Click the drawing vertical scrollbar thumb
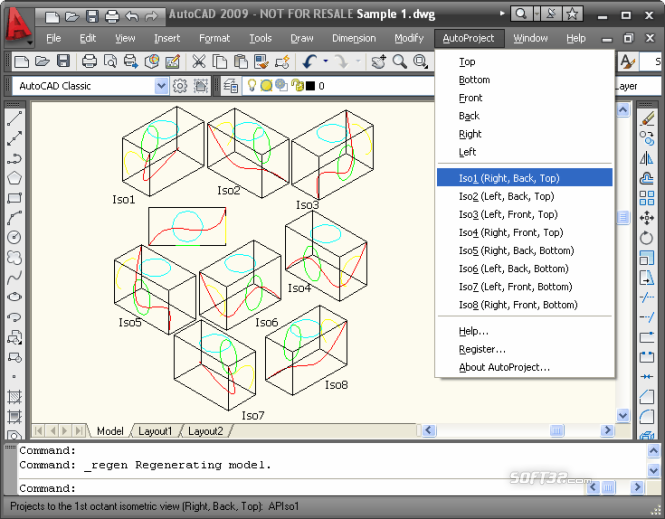The height and width of the screenshot is (519, 665). pos(623,218)
